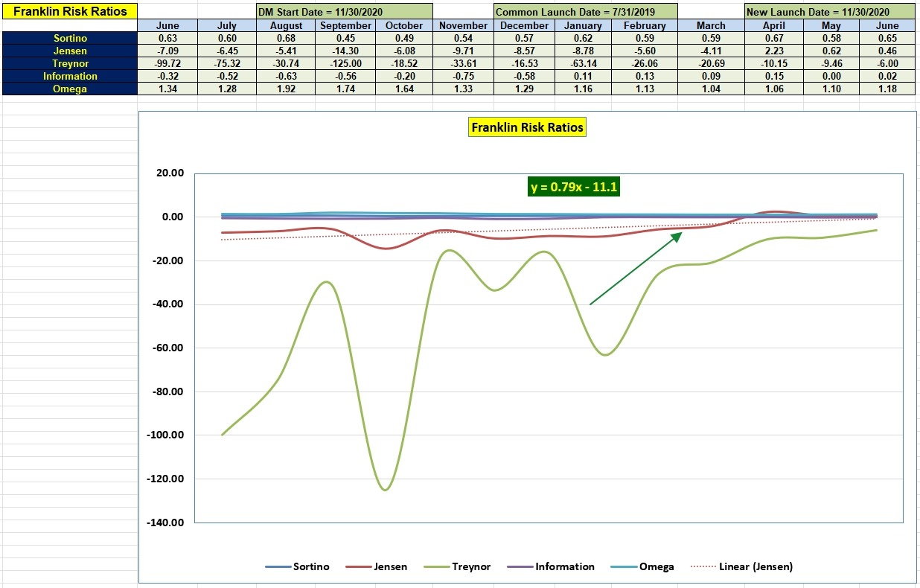Image resolution: width=920 pixels, height=588 pixels.
Task: Select Information value -0.32 cell
Action: [x=168, y=76]
